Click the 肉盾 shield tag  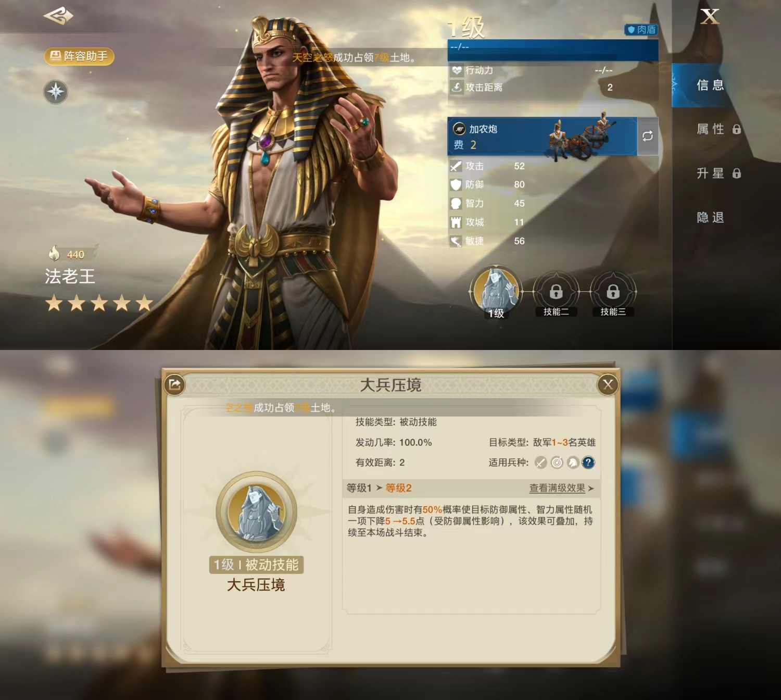[641, 30]
